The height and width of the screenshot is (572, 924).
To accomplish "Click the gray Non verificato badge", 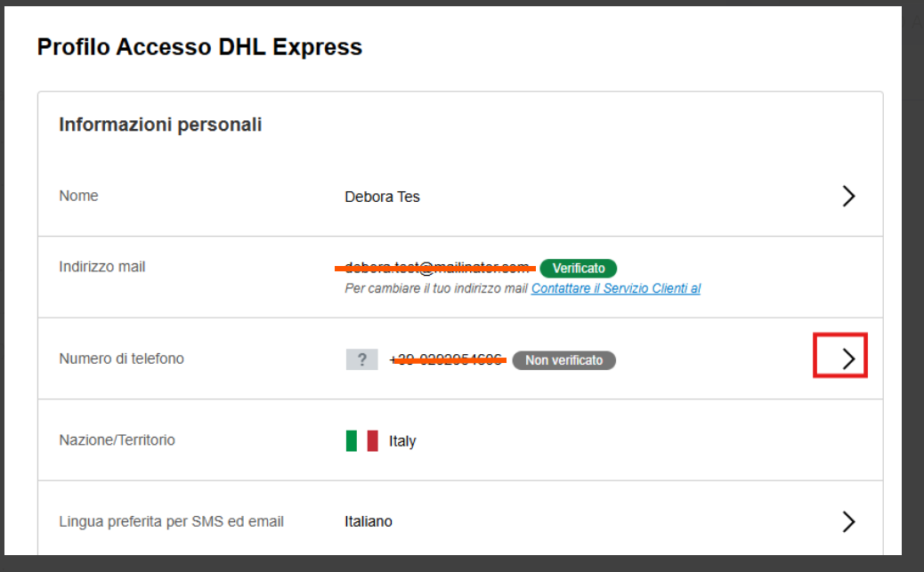I will [564, 360].
